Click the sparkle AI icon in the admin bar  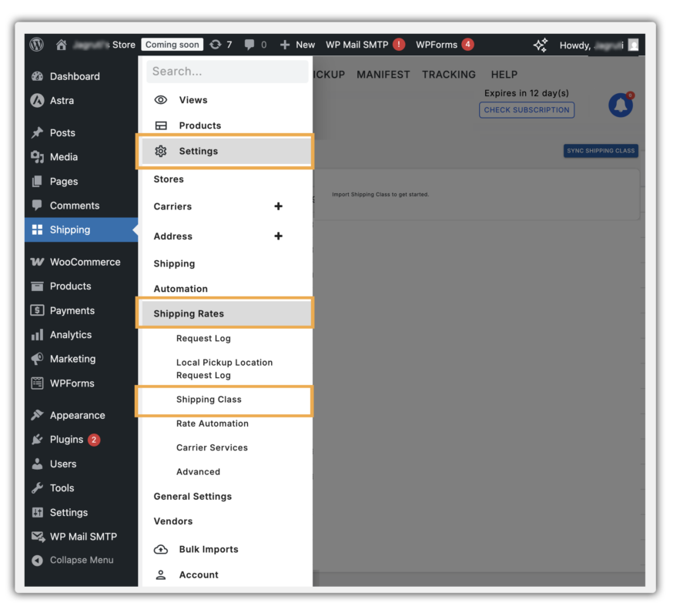click(x=541, y=45)
